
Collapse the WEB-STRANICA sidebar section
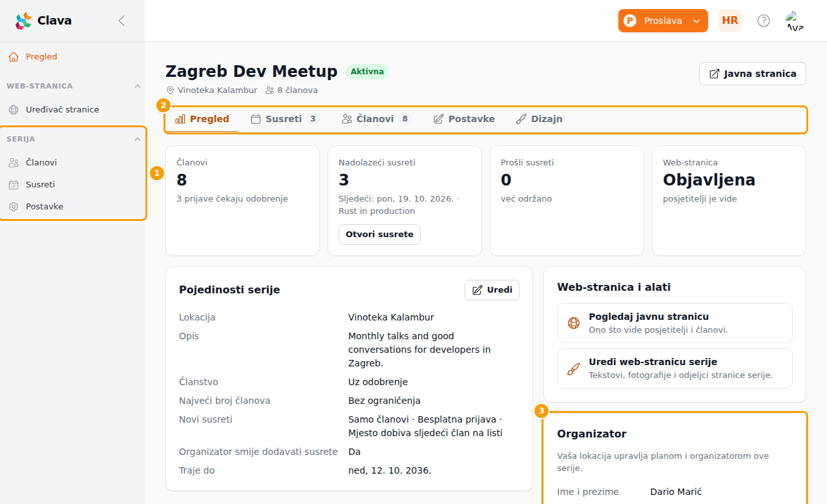click(x=137, y=86)
